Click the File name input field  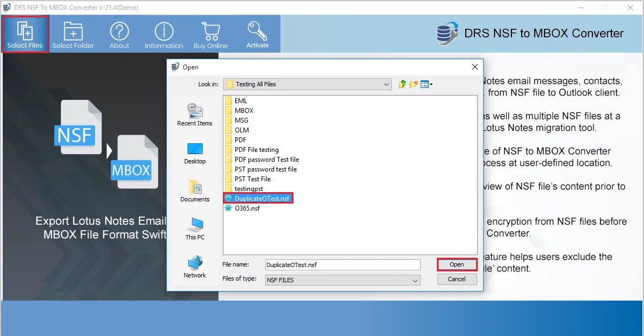[x=342, y=265]
